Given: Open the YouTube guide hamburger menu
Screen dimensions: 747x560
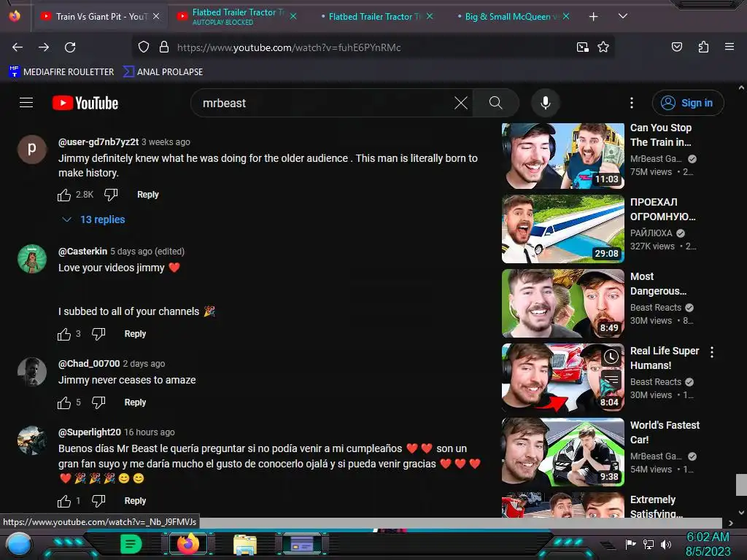Looking at the screenshot, I should coord(26,103).
